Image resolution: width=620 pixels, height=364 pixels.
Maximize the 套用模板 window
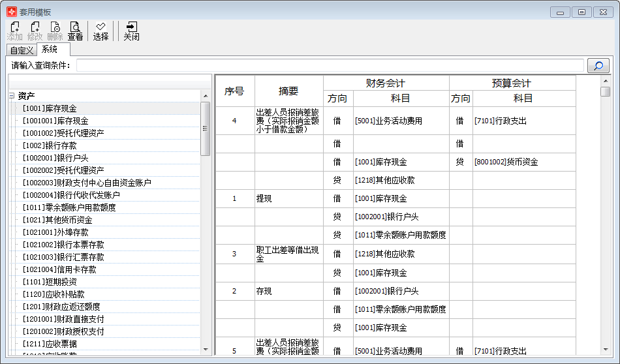(581, 12)
